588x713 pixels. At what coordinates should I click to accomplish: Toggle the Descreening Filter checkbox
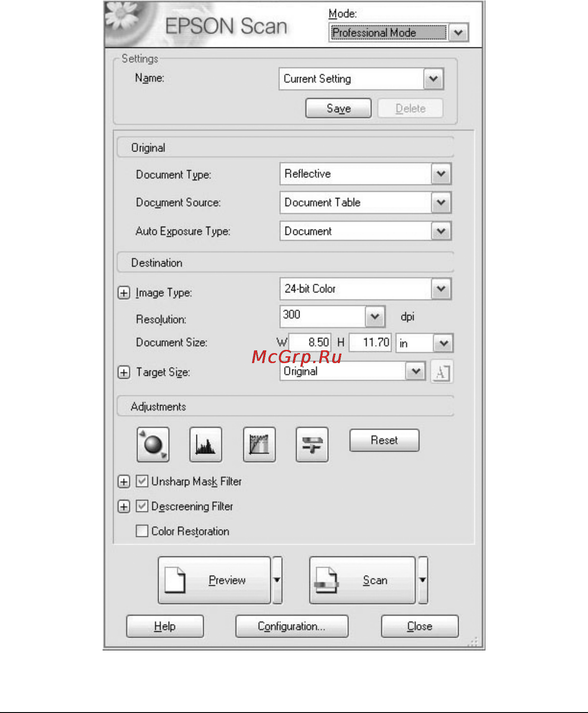(142, 506)
